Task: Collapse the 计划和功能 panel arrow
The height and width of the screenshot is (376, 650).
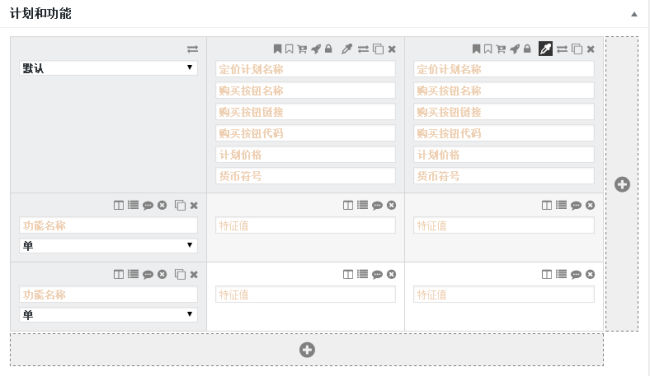Action: (634, 14)
